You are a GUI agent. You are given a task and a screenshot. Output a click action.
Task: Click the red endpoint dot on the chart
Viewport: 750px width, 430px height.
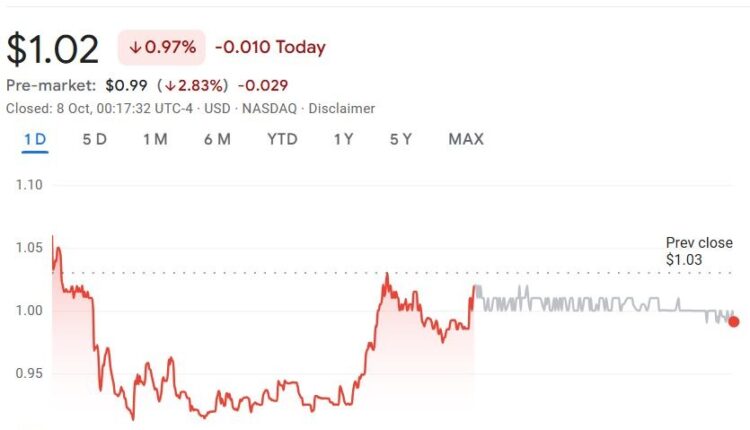pos(734,321)
